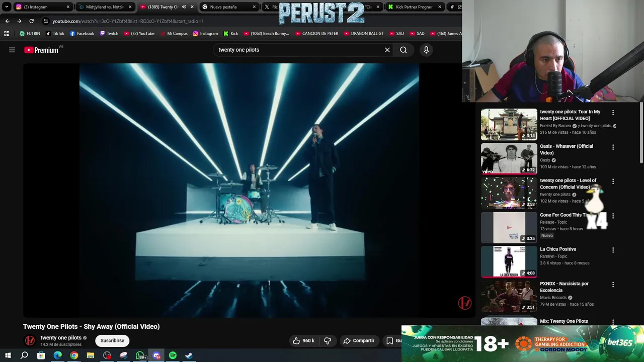The width and height of the screenshot is (644, 362).
Task: Like the video with 960 k likes
Action: (304, 340)
